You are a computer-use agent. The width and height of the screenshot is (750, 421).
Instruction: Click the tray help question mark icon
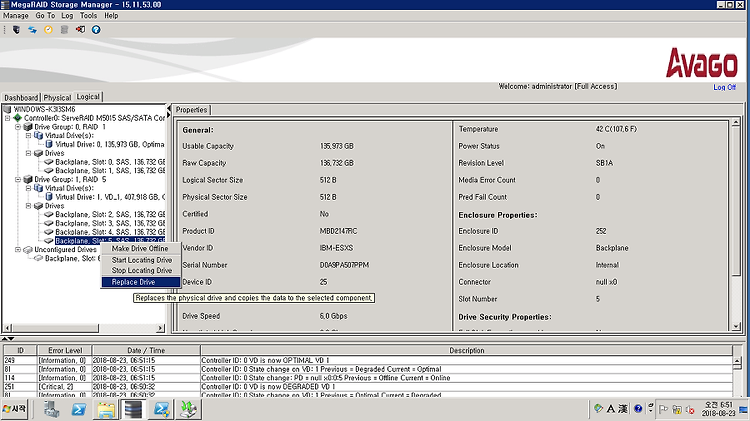(x=638, y=409)
